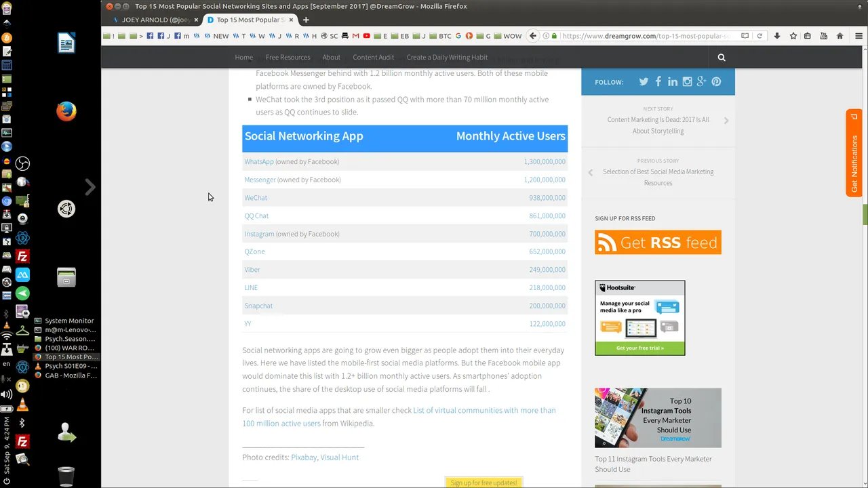Bookmark this page with star icon
This screenshot has height=488, width=868.
tap(793, 36)
